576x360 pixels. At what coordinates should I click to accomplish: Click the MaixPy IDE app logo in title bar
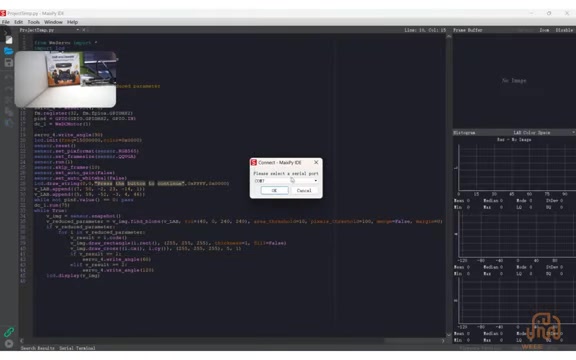(x=3, y=13)
